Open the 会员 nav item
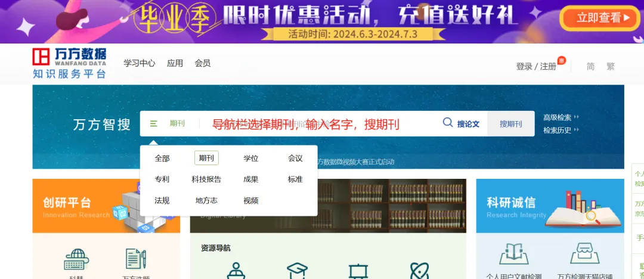The width and height of the screenshot is (644, 279). coord(203,63)
